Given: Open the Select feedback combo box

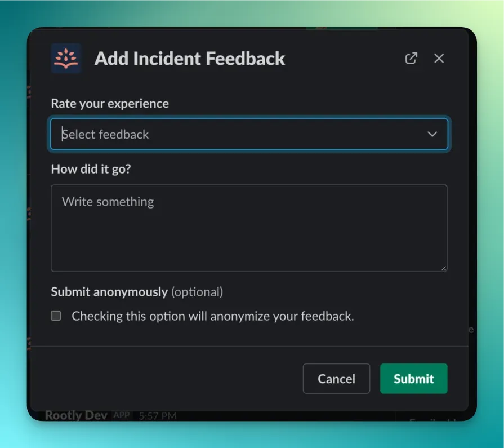Looking at the screenshot, I should pyautogui.click(x=249, y=134).
